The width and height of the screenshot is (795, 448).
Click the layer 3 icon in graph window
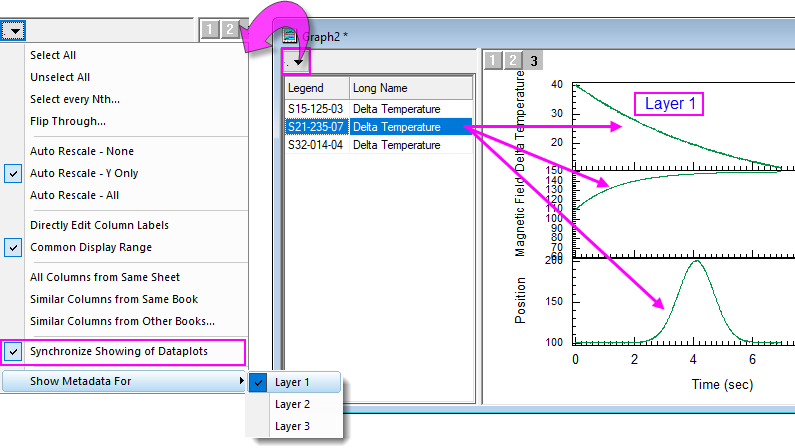533,61
